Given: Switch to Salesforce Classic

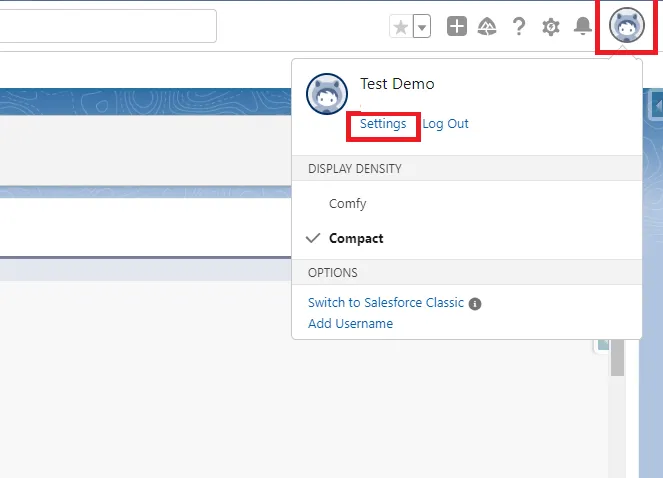Looking at the screenshot, I should (386, 303).
